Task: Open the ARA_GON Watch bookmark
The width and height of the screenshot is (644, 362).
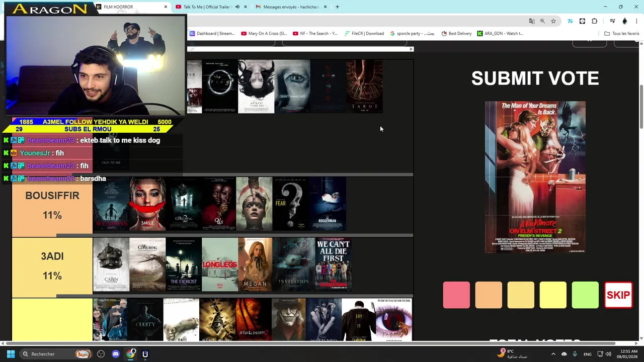Action: (x=500, y=34)
